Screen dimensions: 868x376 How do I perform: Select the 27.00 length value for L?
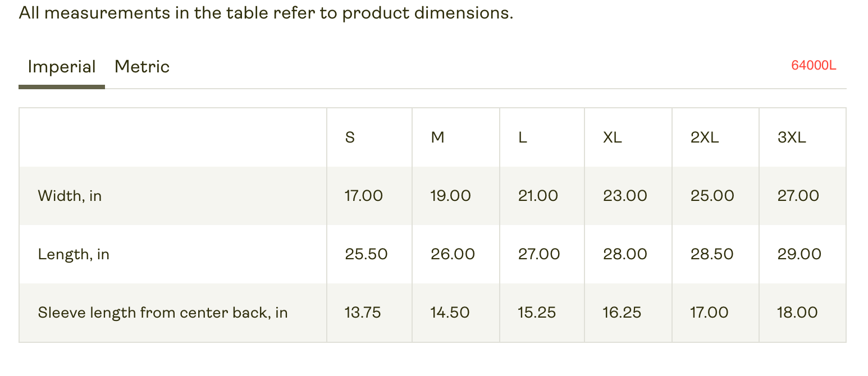(x=539, y=254)
